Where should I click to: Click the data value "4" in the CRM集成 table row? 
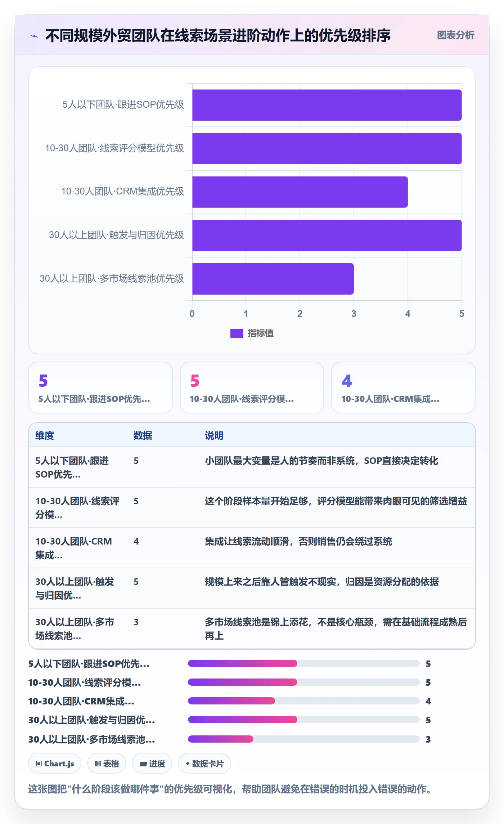point(136,542)
